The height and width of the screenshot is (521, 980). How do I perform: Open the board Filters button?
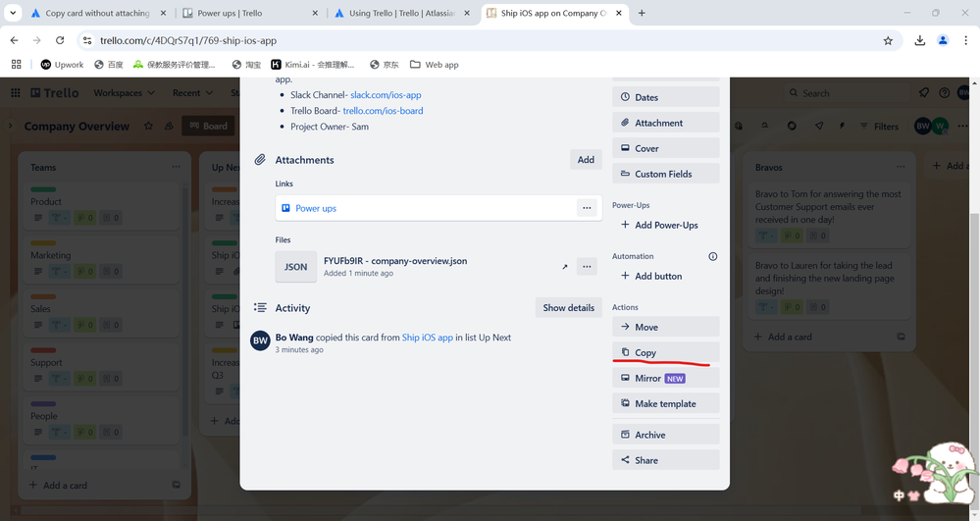[x=879, y=126]
